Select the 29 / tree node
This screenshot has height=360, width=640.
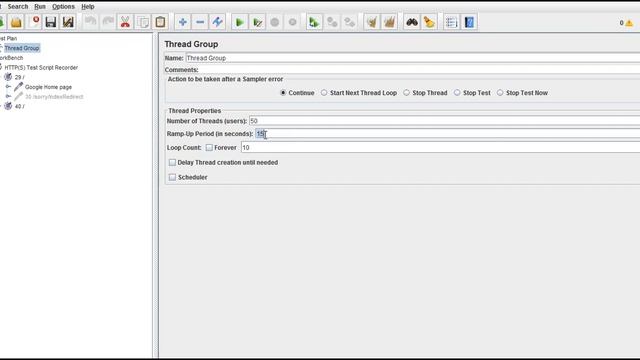[19, 77]
